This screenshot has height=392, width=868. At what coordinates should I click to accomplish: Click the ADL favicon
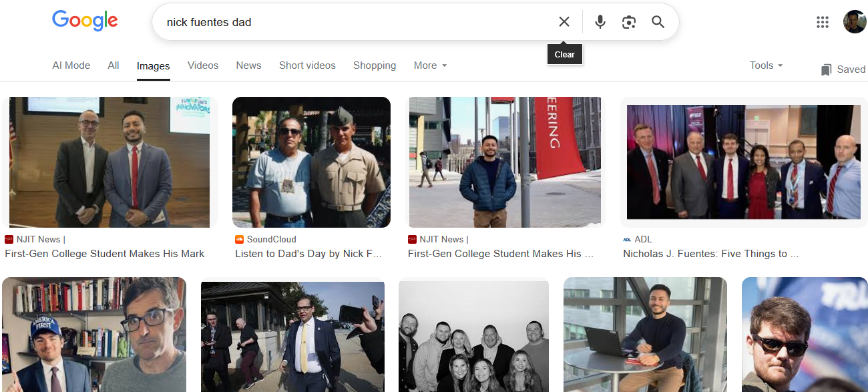pos(627,239)
